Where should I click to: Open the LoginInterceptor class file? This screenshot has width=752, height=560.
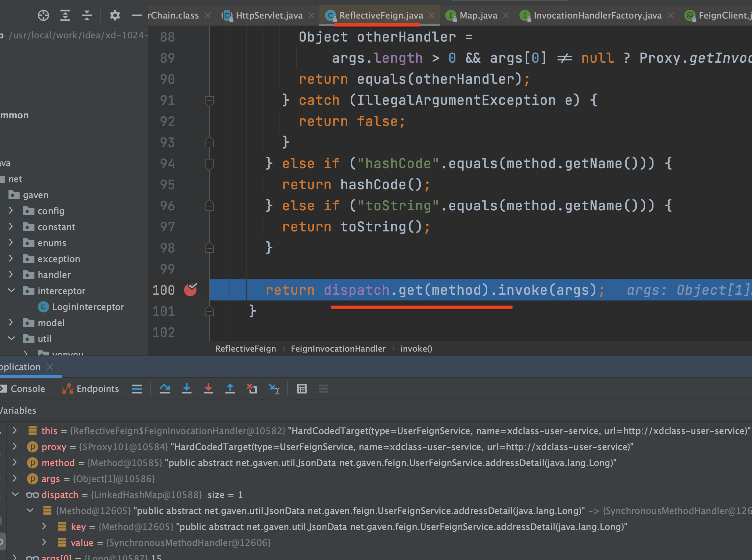tap(88, 307)
